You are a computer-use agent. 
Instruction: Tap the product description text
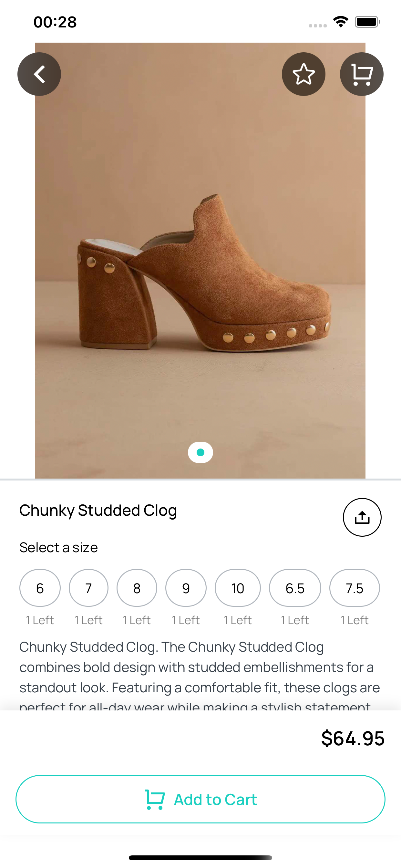click(x=200, y=676)
